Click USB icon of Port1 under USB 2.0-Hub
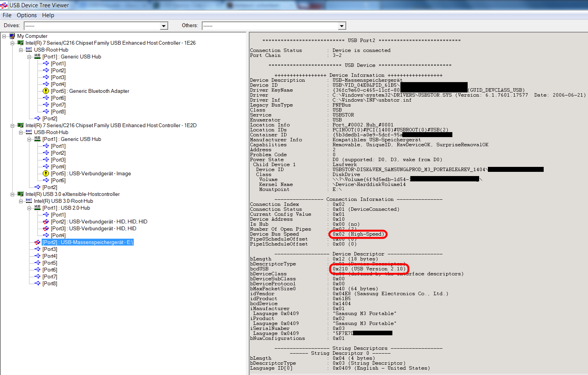588x375 pixels. (46, 215)
